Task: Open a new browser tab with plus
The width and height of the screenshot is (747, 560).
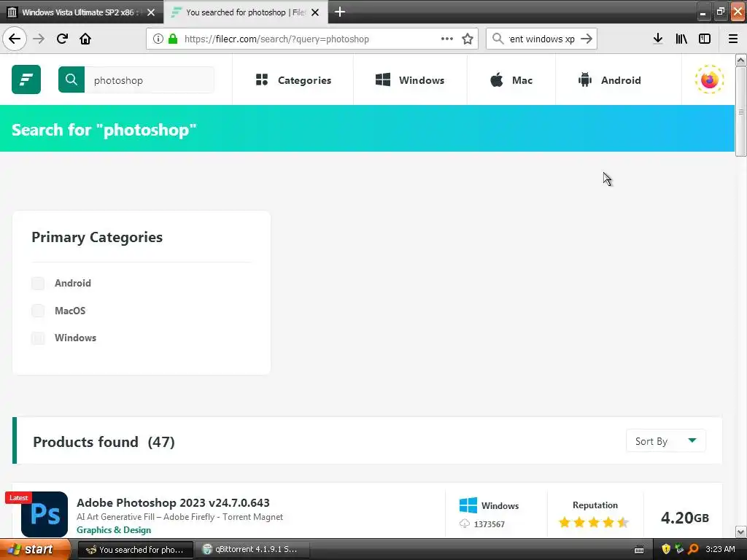Action: (340, 12)
